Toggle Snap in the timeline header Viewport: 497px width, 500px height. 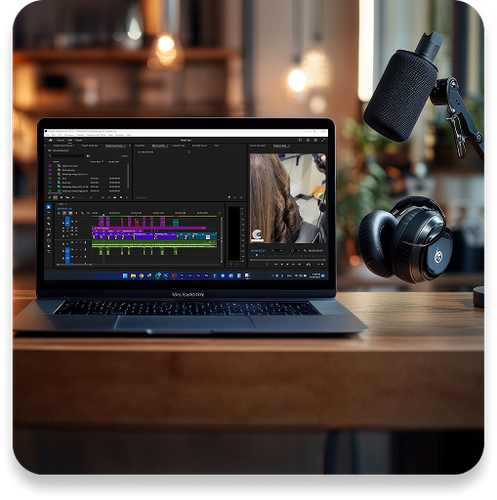65,213
